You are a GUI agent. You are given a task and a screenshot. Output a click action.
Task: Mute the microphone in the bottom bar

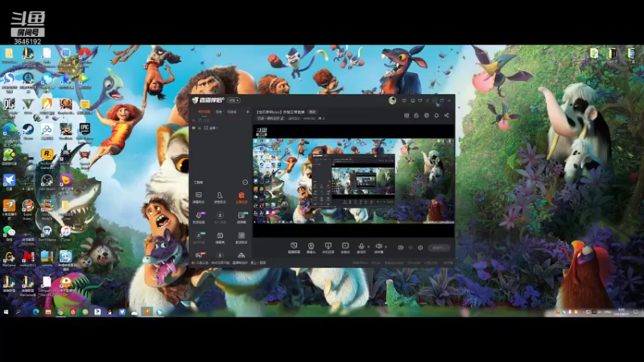pos(361,248)
